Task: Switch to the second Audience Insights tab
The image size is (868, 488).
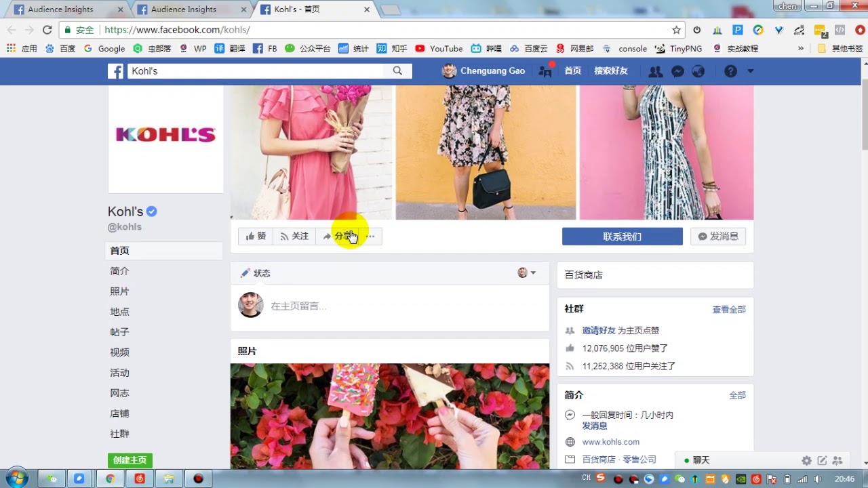Action: pos(191,9)
